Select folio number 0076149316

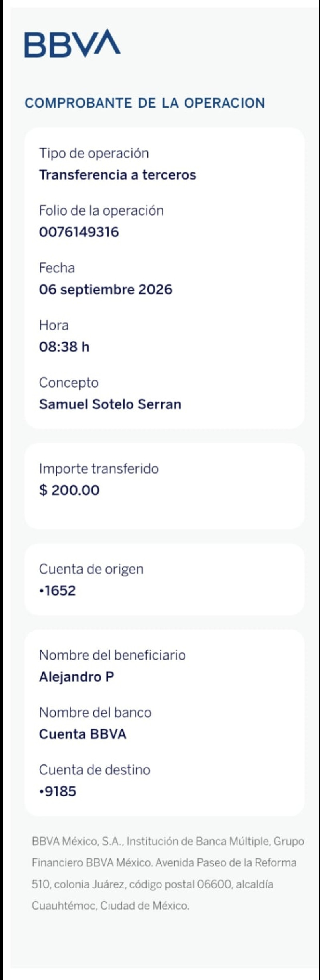79,232
